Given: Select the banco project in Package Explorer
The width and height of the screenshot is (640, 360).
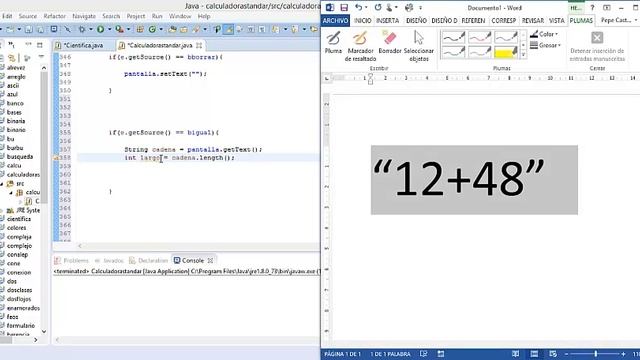Looking at the screenshot, I should click(x=15, y=103).
